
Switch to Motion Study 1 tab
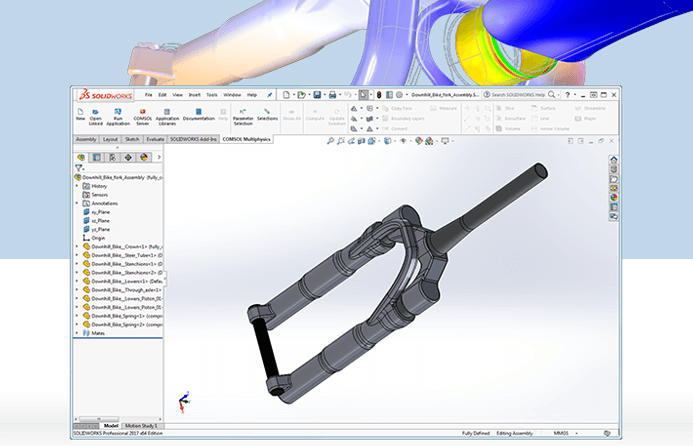click(141, 426)
